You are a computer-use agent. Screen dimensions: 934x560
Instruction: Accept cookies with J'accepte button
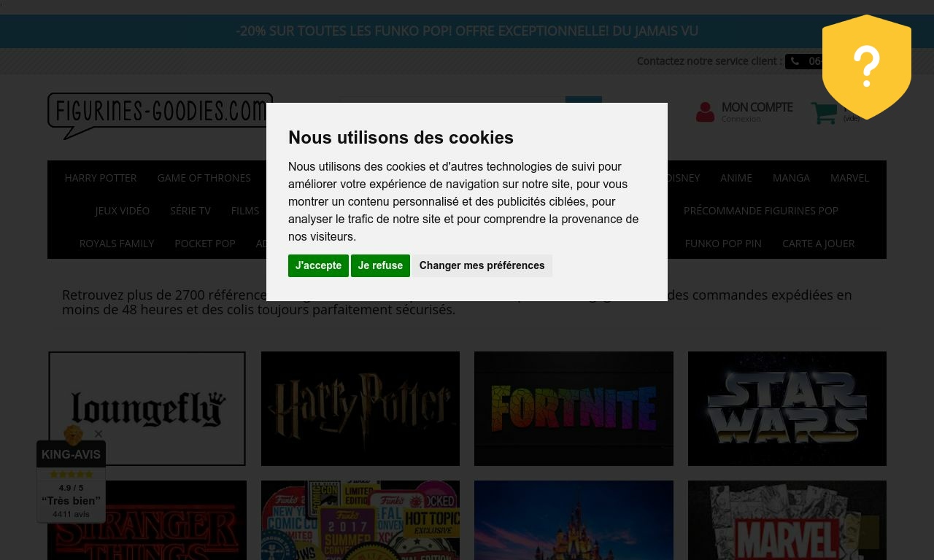(318, 265)
